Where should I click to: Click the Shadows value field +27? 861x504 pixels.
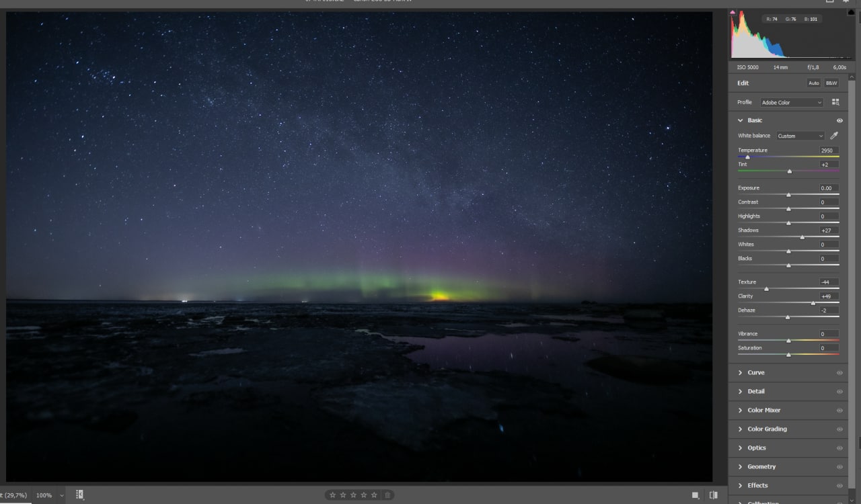coord(829,230)
